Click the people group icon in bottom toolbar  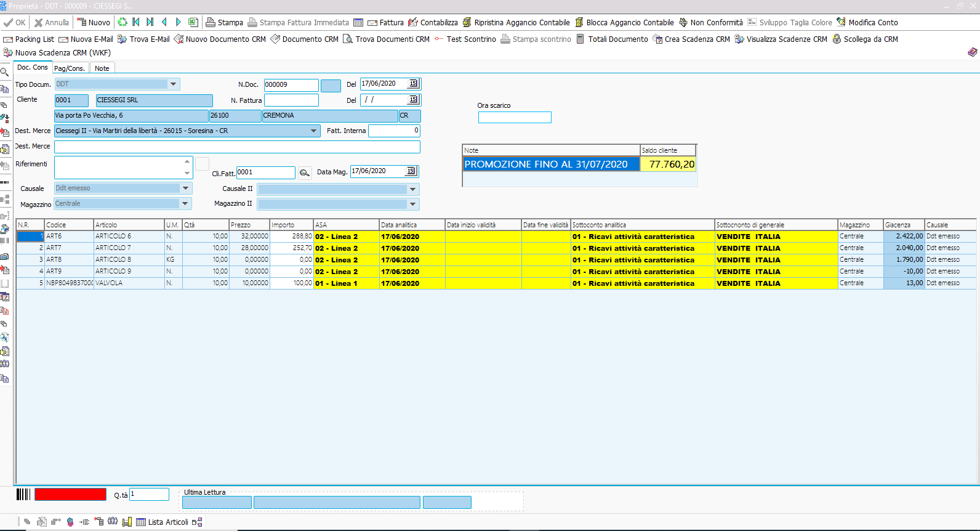pos(113,521)
